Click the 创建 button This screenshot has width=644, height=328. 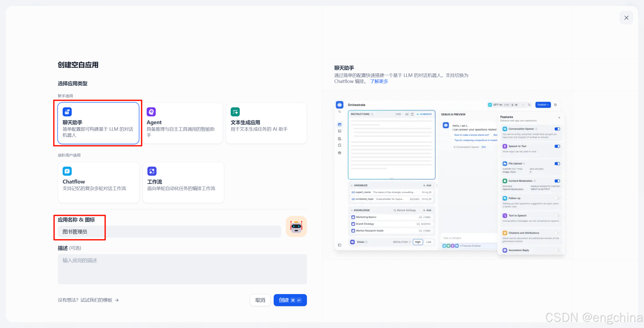290,300
